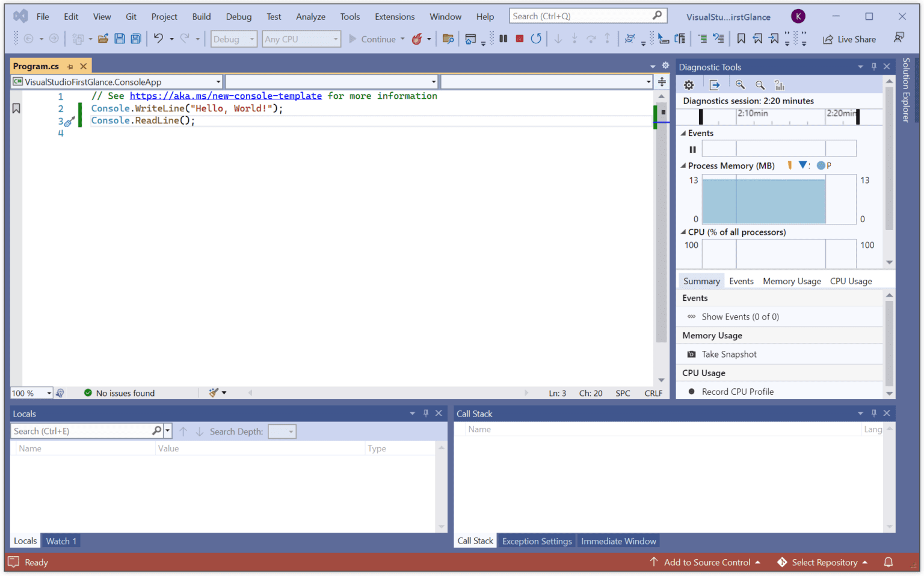Click the Live Share icon
The image size is (924, 576).
tap(828, 39)
